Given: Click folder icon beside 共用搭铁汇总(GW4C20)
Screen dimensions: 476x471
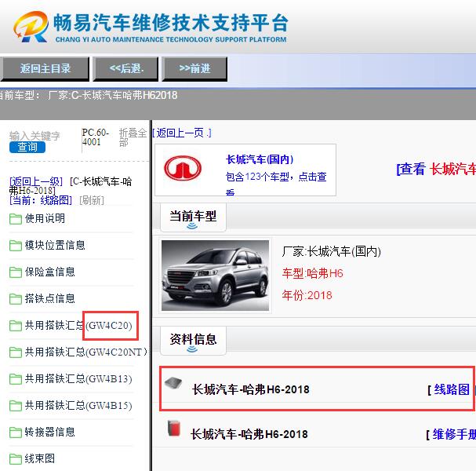Looking at the screenshot, I should coord(16,326).
